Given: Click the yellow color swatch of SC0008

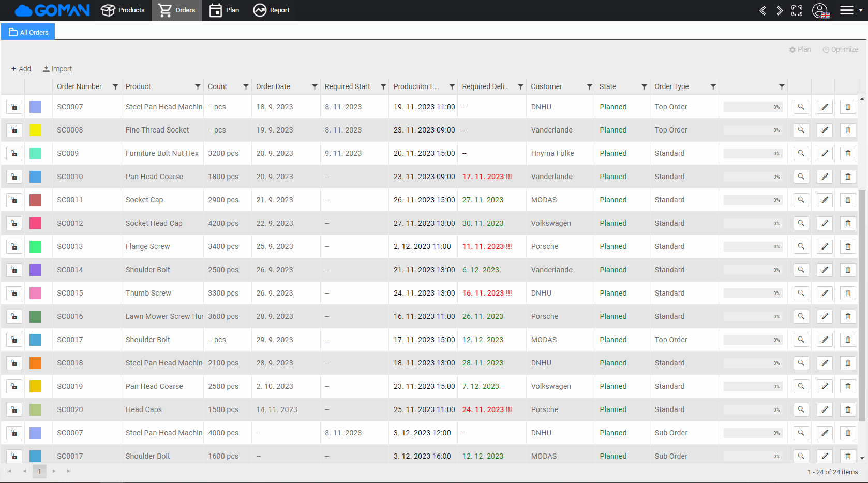Looking at the screenshot, I should (35, 130).
